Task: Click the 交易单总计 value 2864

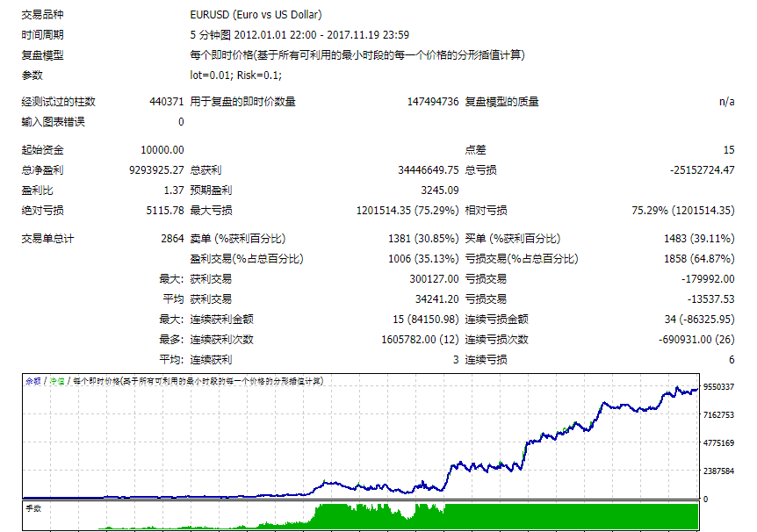Action: tap(171, 239)
